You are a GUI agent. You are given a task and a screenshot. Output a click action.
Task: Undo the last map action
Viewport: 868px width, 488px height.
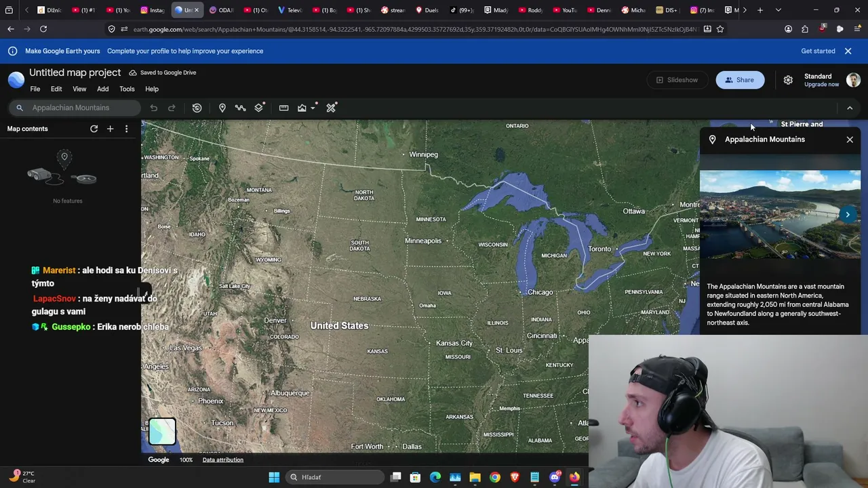coord(154,108)
